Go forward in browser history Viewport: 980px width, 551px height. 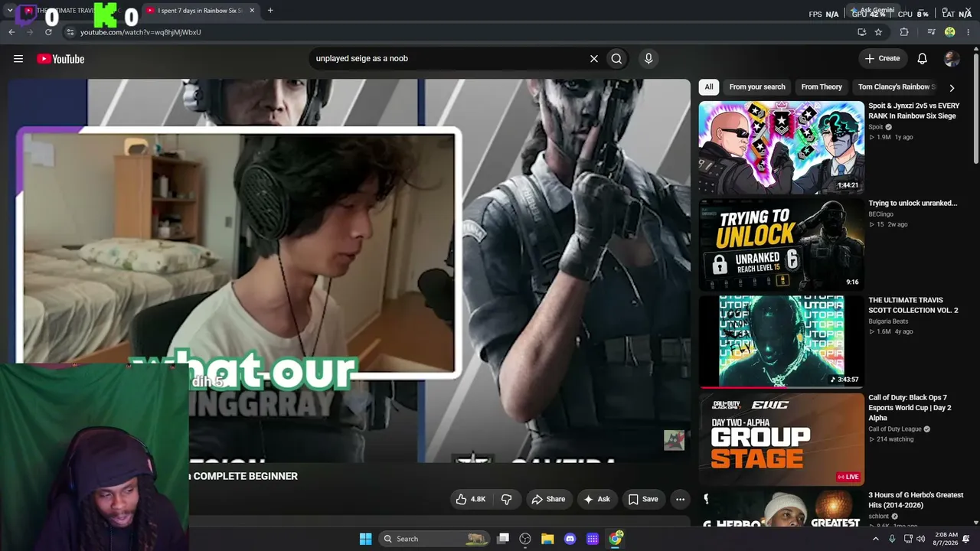pos(30,32)
